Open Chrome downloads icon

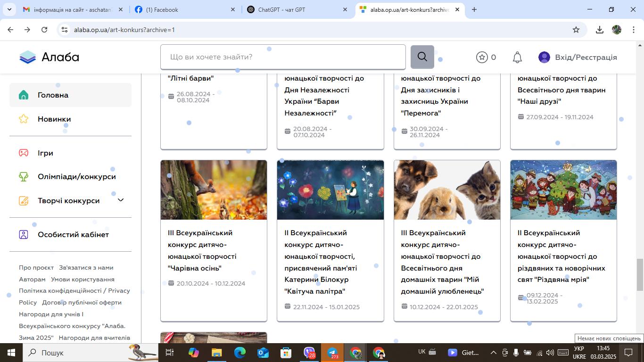[600, 30]
